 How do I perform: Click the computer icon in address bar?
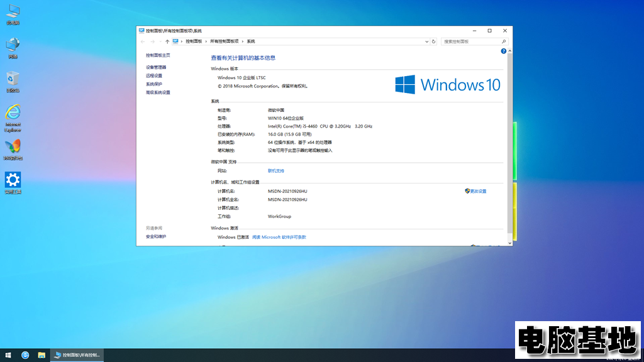click(x=175, y=41)
